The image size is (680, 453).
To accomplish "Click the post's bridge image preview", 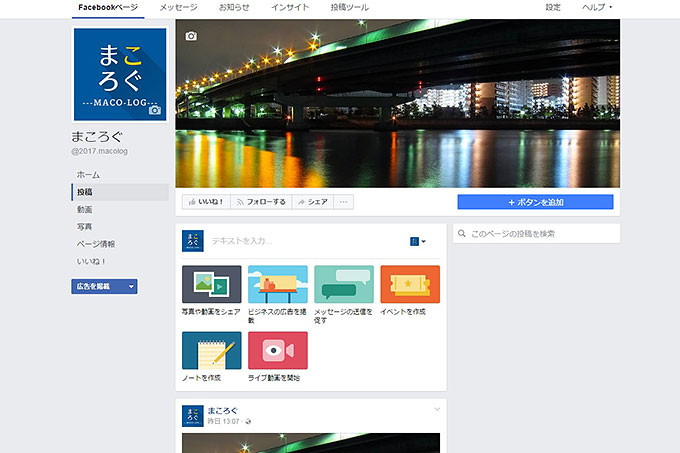I will tap(311, 443).
